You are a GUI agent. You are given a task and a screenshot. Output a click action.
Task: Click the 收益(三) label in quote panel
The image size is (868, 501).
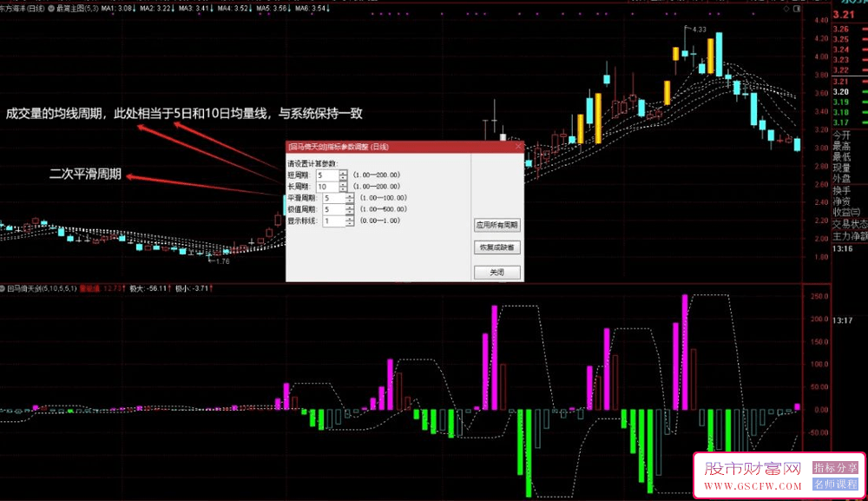point(846,213)
